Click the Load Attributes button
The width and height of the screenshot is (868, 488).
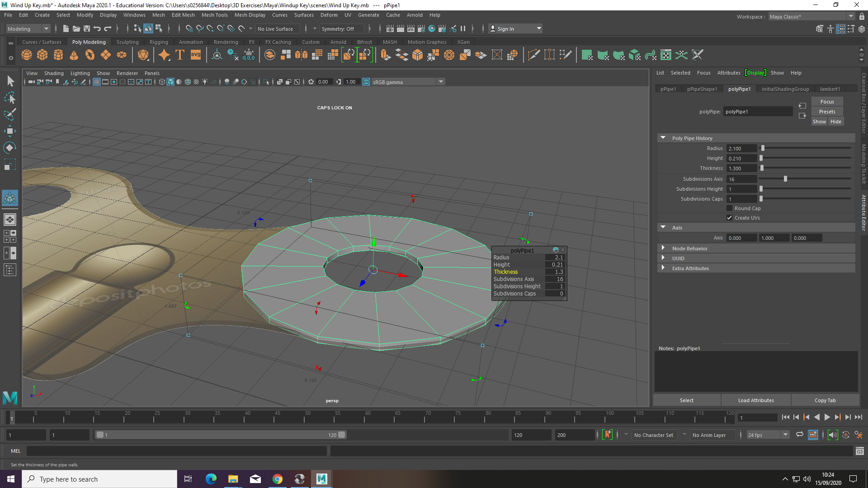756,400
